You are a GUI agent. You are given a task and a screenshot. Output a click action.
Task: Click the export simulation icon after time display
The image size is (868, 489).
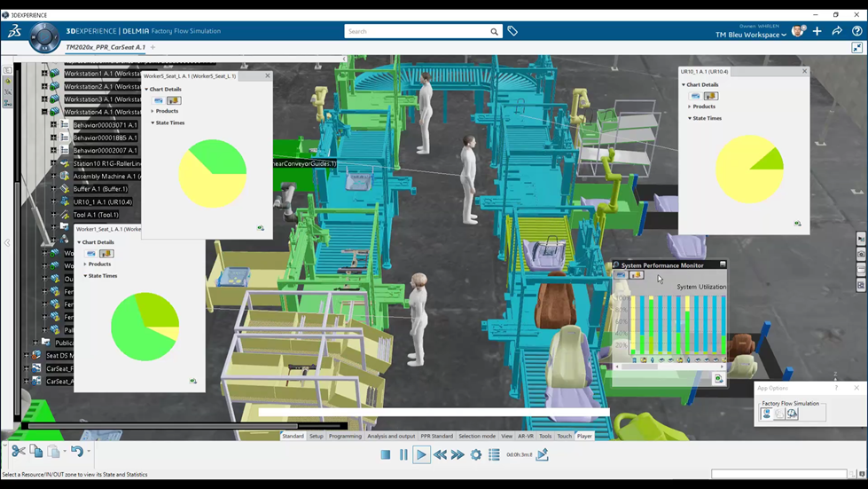(542, 454)
